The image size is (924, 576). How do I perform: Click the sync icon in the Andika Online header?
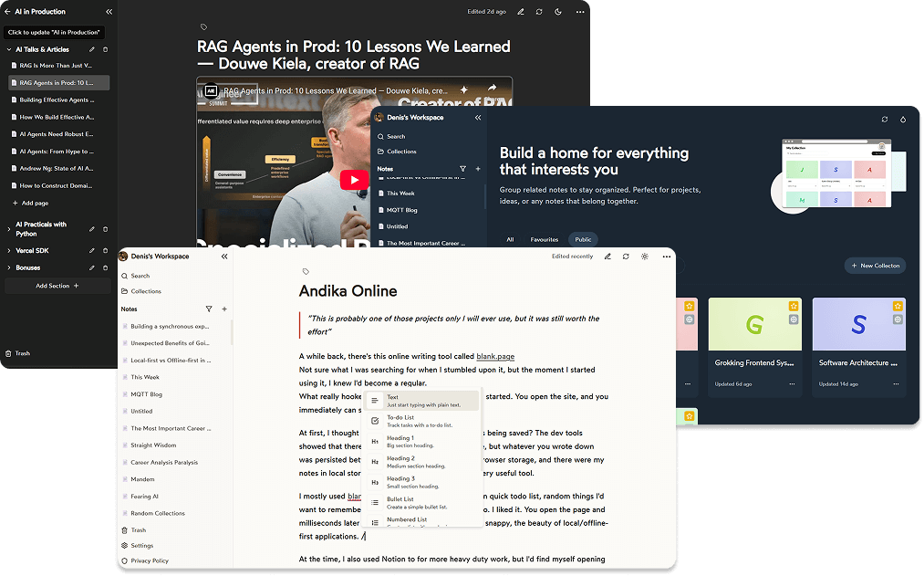626,257
